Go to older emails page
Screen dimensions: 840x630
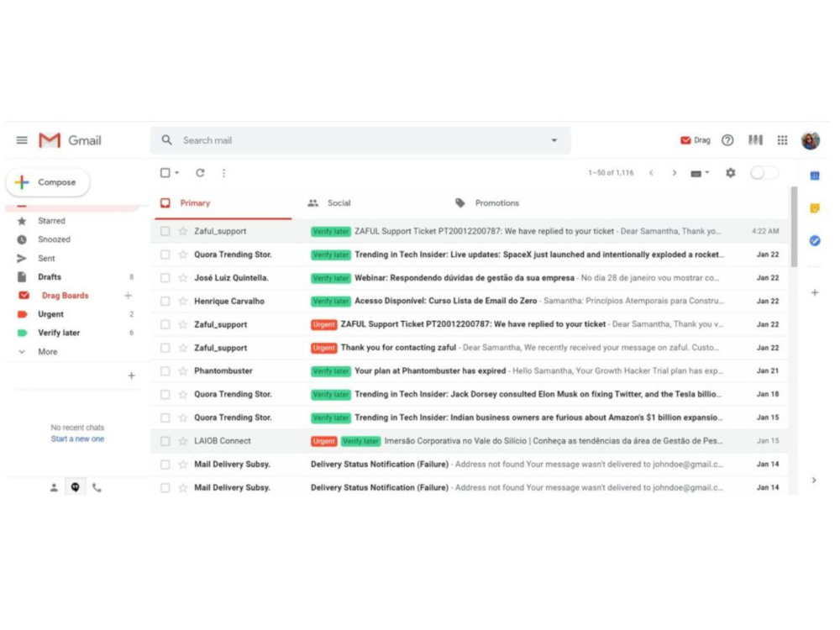pos(675,173)
